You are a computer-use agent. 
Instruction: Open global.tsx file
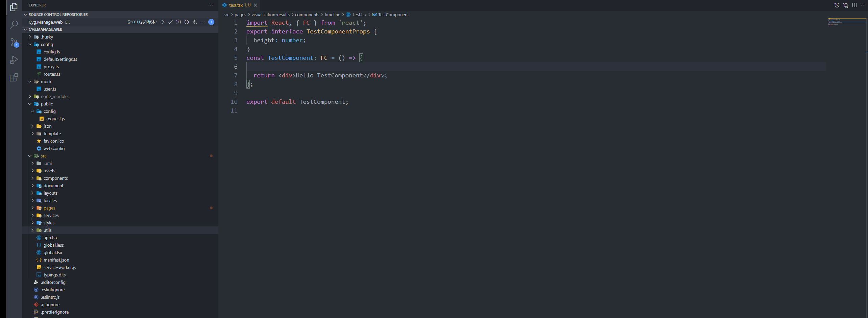(x=53, y=252)
